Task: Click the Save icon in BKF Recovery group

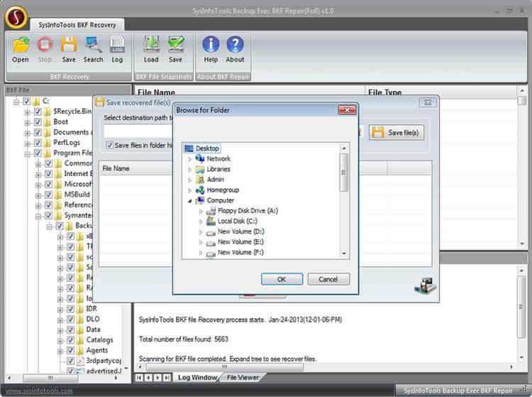Action: pyautogui.click(x=69, y=45)
